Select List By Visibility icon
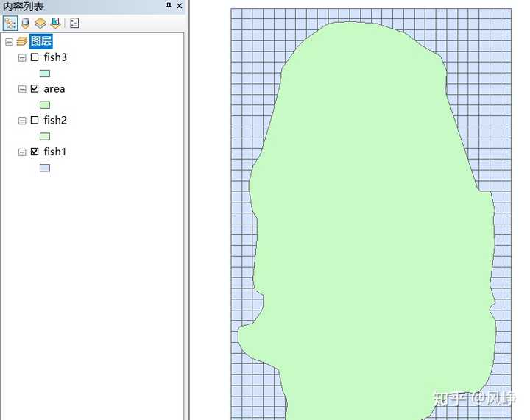 click(x=40, y=24)
